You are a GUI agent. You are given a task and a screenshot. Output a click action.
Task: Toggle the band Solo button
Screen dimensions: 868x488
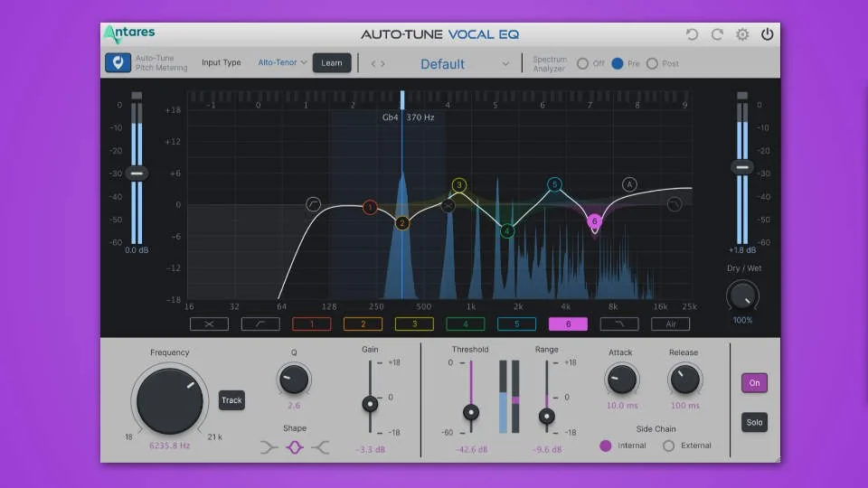click(x=754, y=422)
